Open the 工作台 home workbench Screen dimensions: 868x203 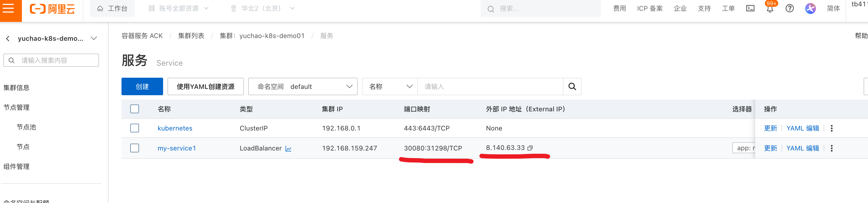tap(112, 8)
